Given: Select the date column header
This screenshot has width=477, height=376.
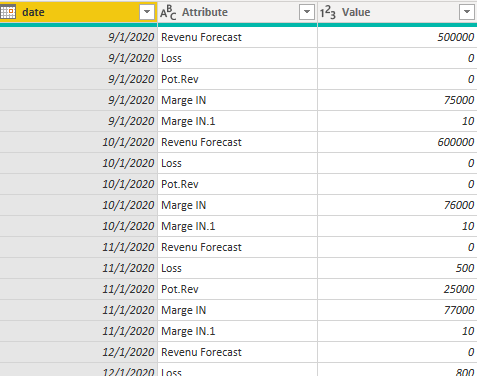Looking at the screenshot, I should pos(78,12).
